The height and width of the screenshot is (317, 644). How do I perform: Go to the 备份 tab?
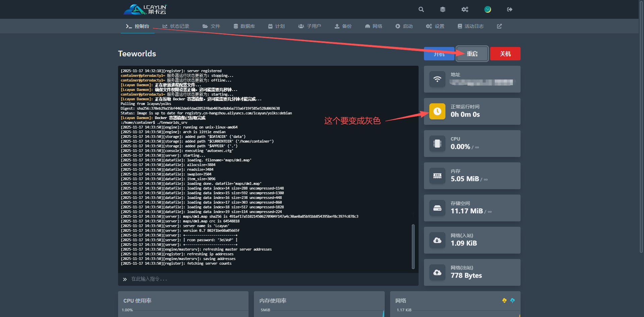[343, 26]
